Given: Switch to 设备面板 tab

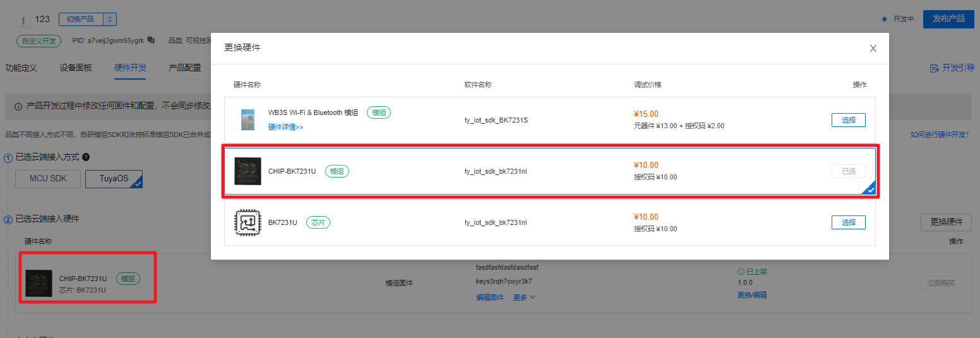Looking at the screenshot, I should [x=76, y=68].
